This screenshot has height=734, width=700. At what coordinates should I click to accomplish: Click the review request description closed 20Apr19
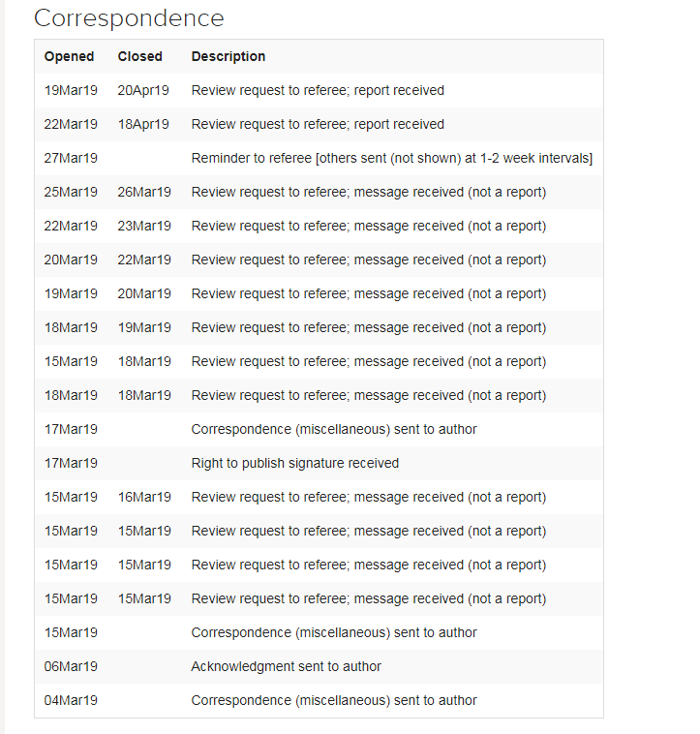point(318,90)
